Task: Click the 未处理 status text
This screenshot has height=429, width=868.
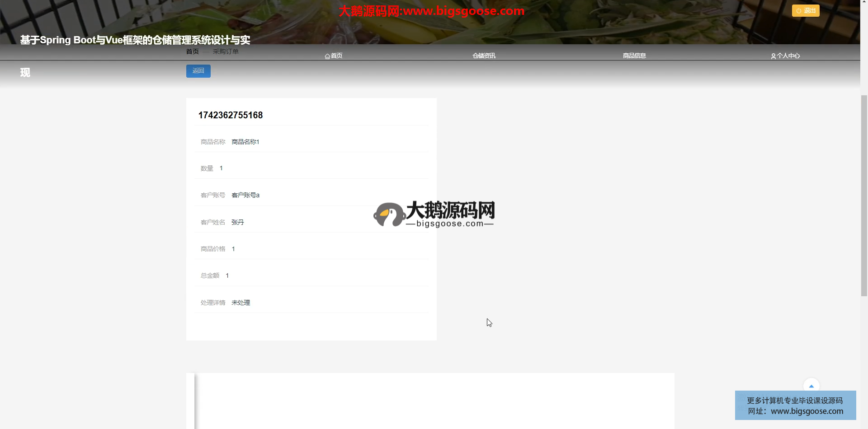Action: coord(241,303)
